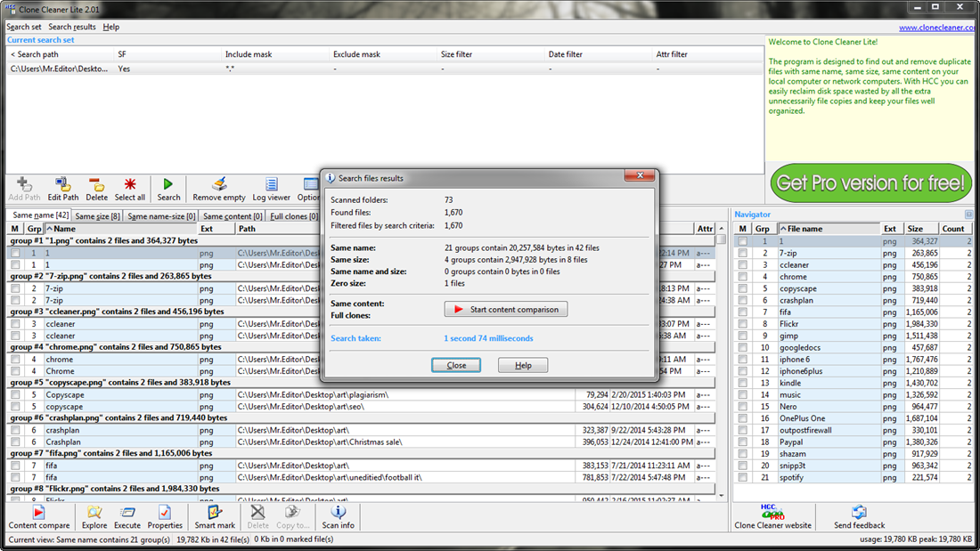Click the Content compare icon
Screen dimensions: 980x551
point(38,513)
